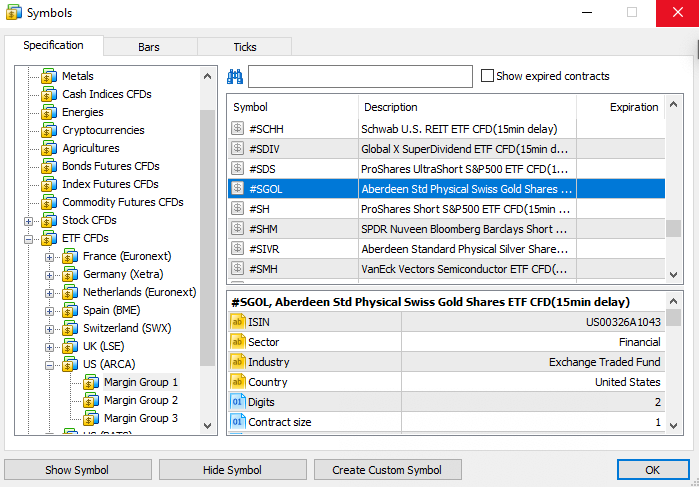The width and height of the screenshot is (699, 487).
Task: Click the Cash Indices CFDs folder icon
Action: point(49,95)
